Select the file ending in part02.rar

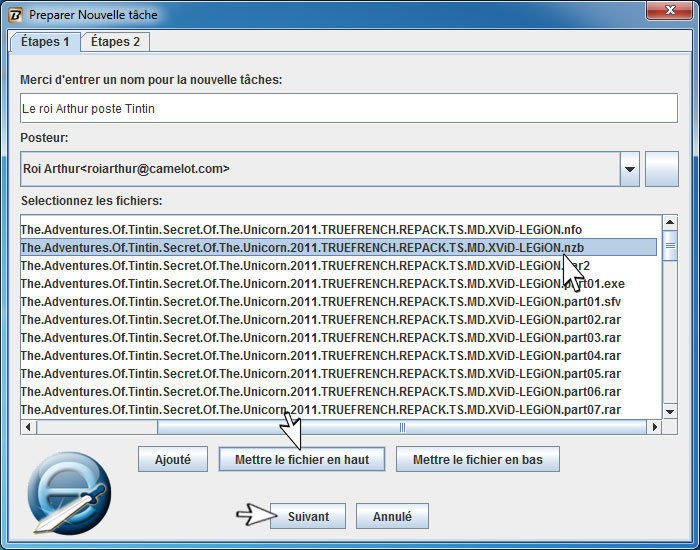[338, 320]
